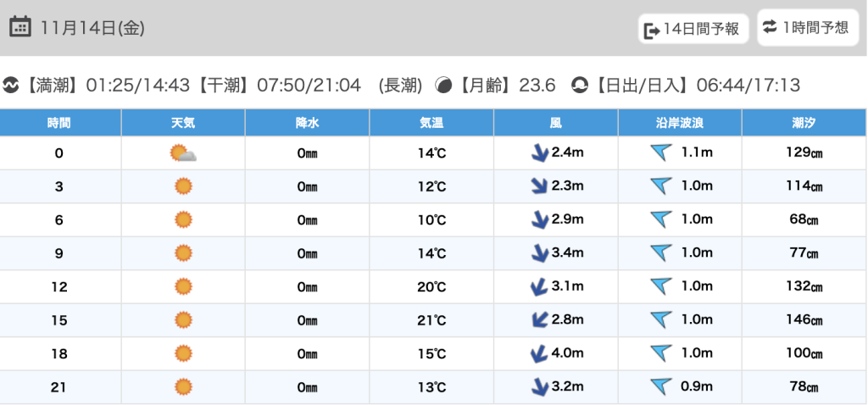The width and height of the screenshot is (868, 405).
Task: Click the moon phase icon before 月齢
Action: pos(443,85)
